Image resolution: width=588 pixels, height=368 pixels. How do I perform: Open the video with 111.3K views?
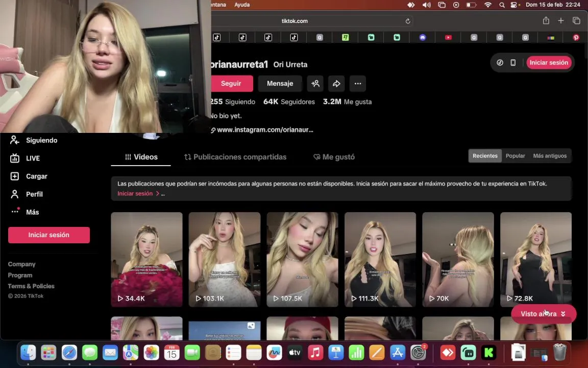coord(380,260)
